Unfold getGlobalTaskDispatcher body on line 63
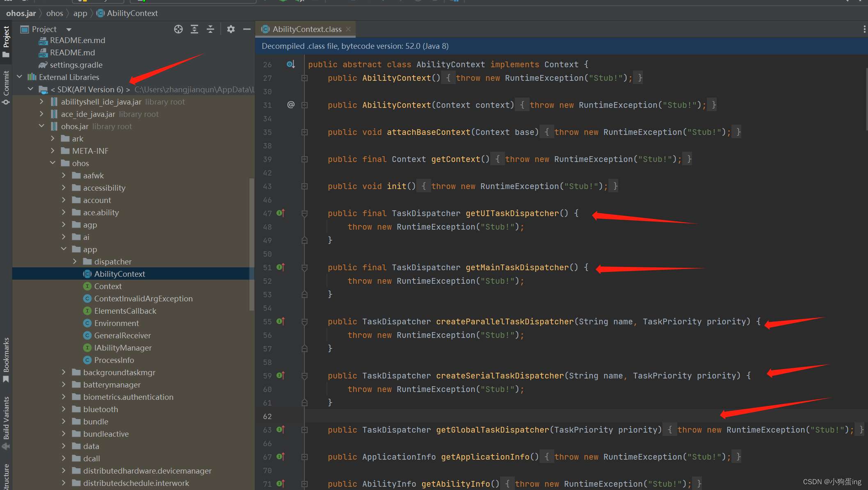The image size is (868, 490). pyautogui.click(x=304, y=430)
